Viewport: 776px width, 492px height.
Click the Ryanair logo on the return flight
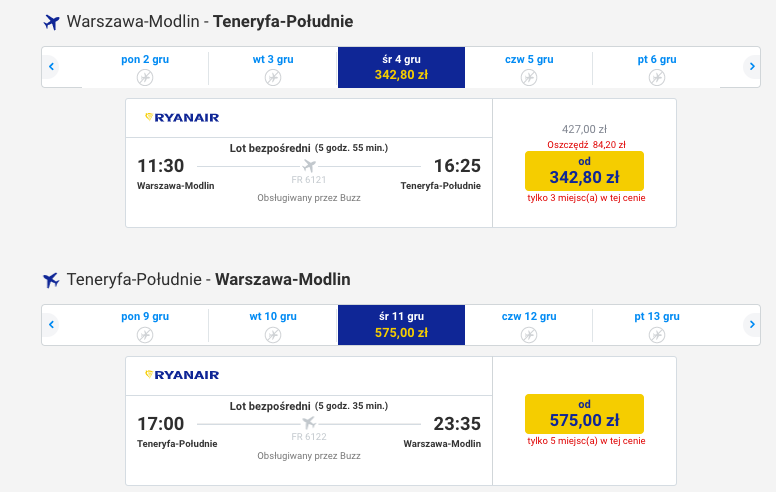point(182,375)
